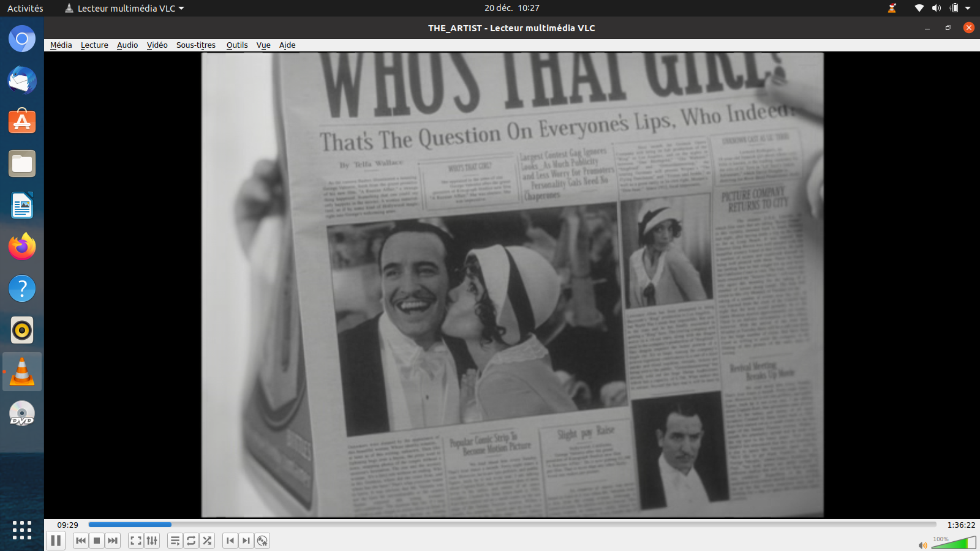This screenshot has height=551, width=980.
Task: Pause the video playback
Action: (56, 541)
